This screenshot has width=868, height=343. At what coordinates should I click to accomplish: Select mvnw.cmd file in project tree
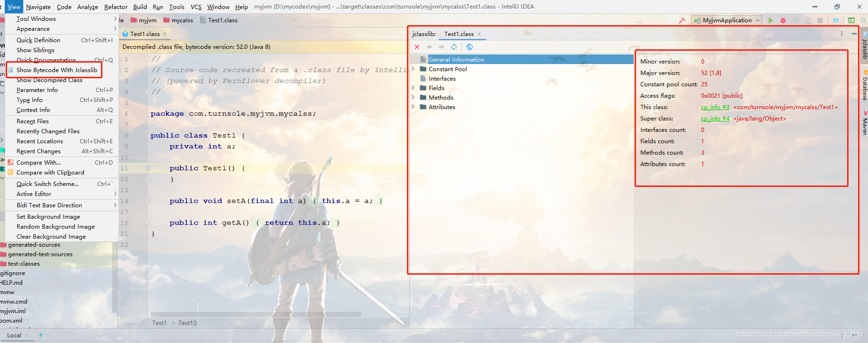(x=14, y=302)
